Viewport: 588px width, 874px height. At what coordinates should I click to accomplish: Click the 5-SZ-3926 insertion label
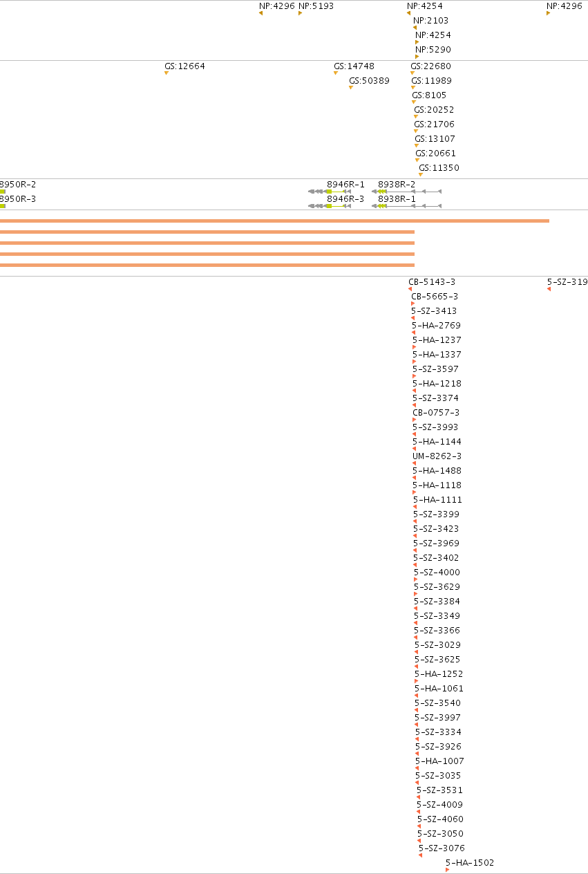(x=438, y=747)
